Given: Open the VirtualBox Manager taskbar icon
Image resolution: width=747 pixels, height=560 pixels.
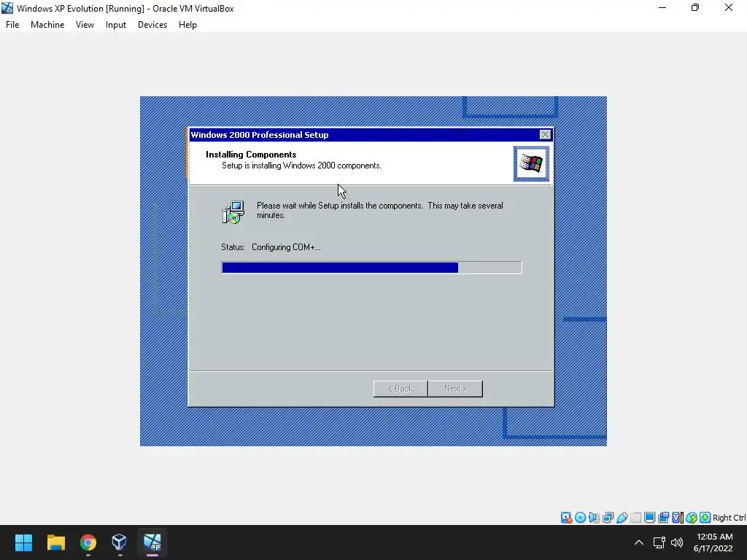Looking at the screenshot, I should 120,542.
